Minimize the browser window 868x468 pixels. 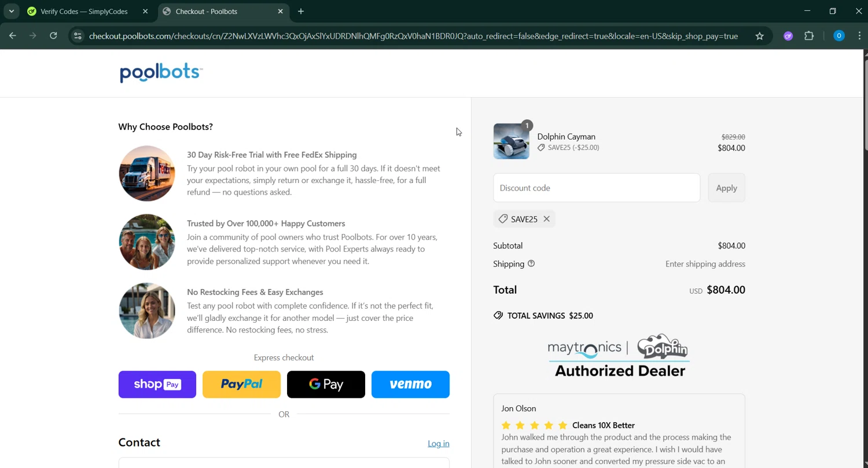(x=807, y=11)
